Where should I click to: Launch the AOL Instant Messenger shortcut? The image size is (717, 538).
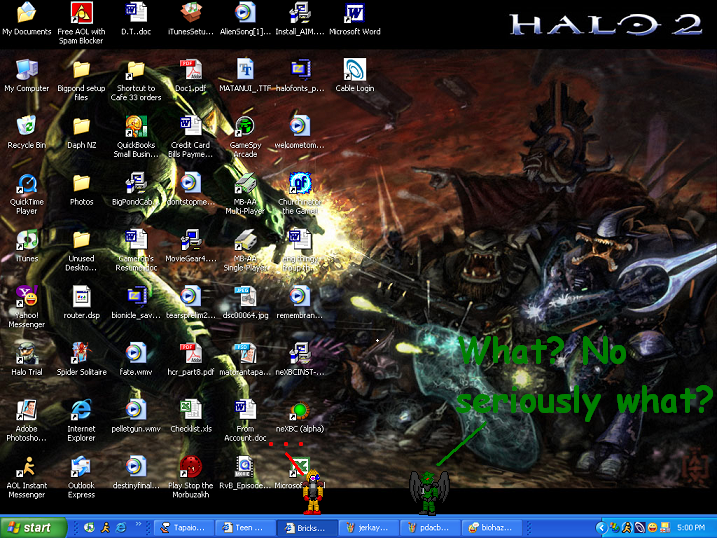point(27,466)
